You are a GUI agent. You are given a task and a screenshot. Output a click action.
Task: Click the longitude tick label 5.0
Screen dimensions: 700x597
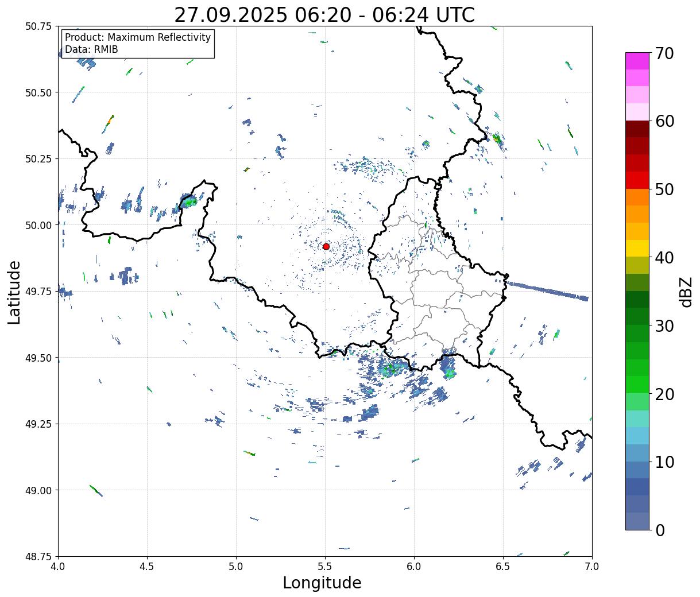(236, 567)
